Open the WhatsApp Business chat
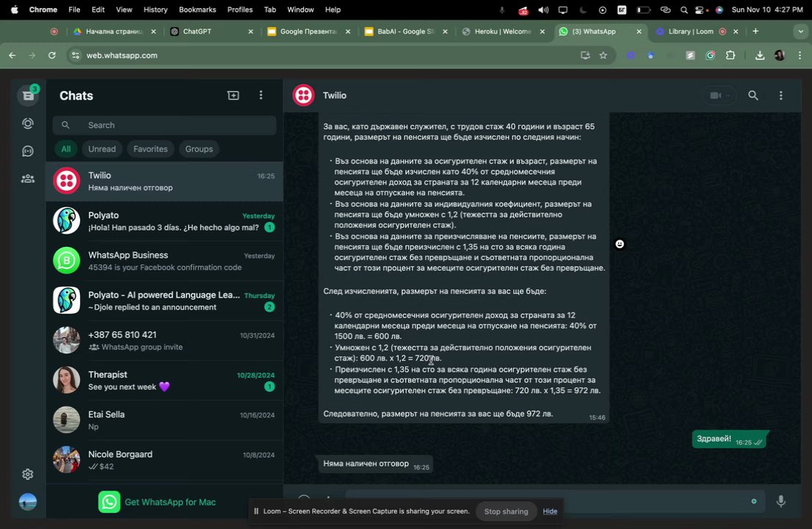 pos(164,261)
